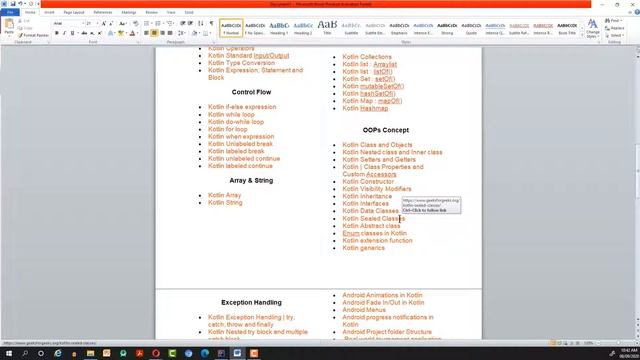Click the Copy command in Clipboard group
Screen dimensions: 640x360
point(25,28)
